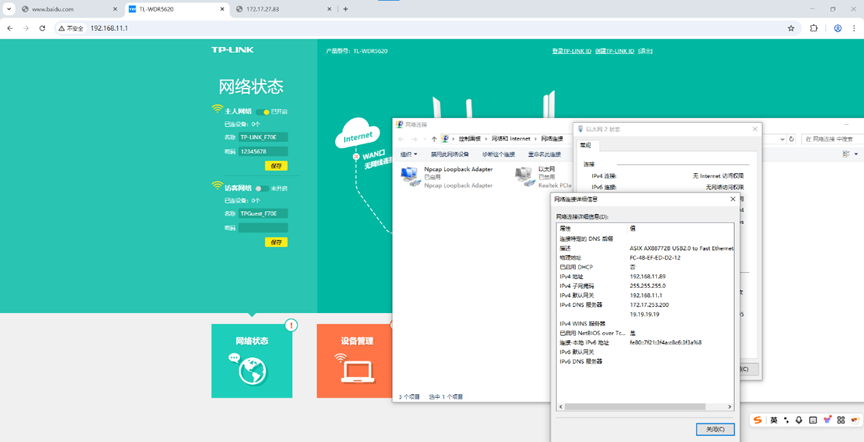Screen dimensions: 864x442
Task: Open the create TP-LINK ID link
Action: [615, 51]
